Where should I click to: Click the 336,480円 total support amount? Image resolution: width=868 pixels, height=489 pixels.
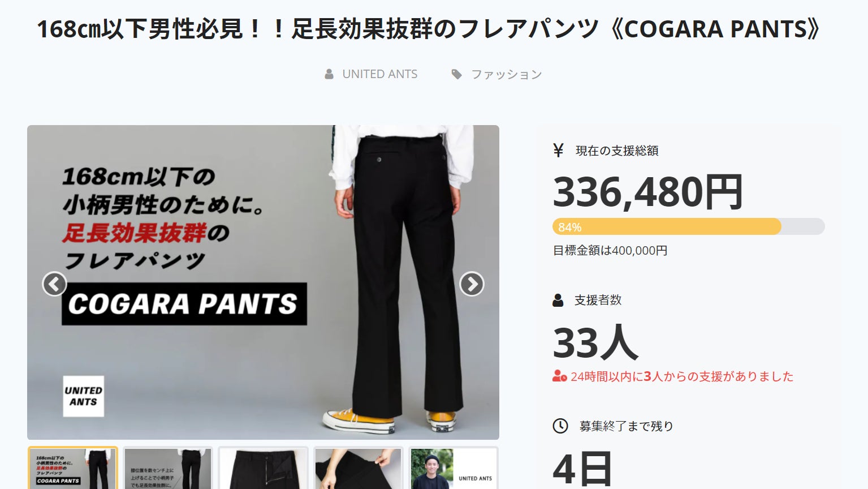click(647, 192)
